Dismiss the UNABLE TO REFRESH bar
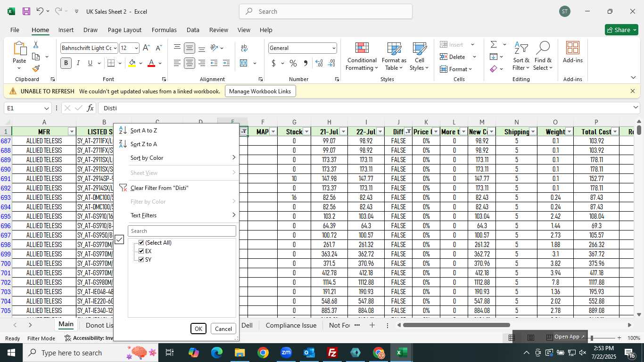The width and height of the screenshot is (644, 362). tap(633, 91)
